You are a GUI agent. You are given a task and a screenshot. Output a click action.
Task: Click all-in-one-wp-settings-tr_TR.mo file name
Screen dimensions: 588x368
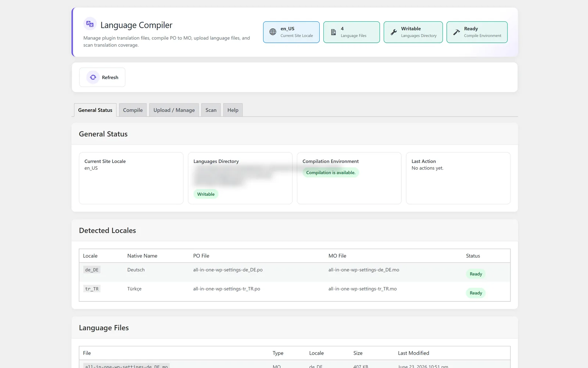coord(363,289)
